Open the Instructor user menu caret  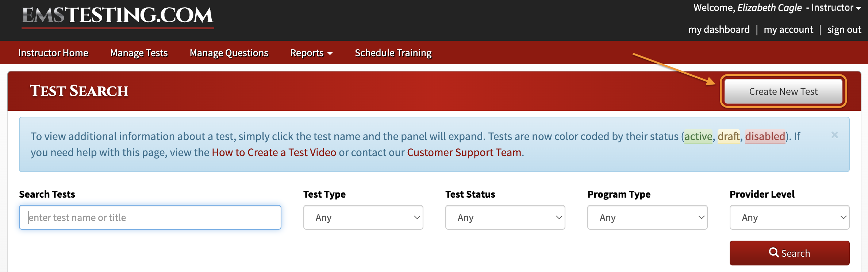click(858, 8)
